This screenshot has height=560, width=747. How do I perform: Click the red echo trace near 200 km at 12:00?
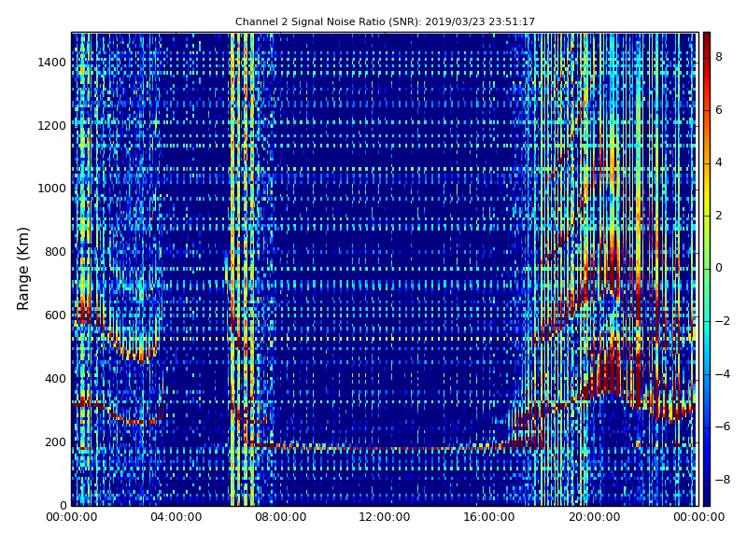[385, 448]
